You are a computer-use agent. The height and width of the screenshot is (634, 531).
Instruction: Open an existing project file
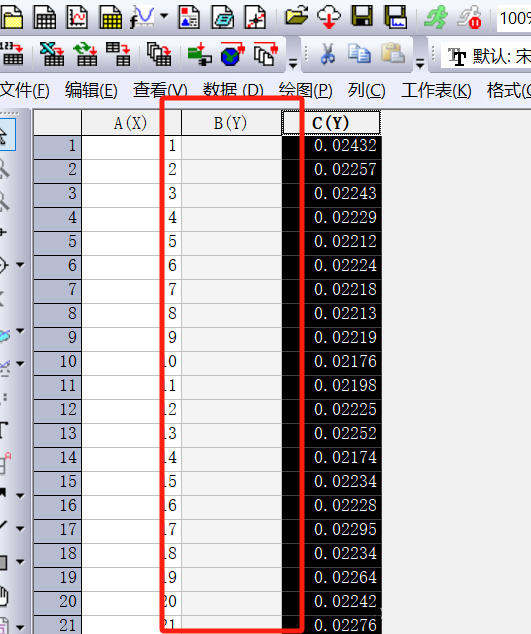pos(296,16)
